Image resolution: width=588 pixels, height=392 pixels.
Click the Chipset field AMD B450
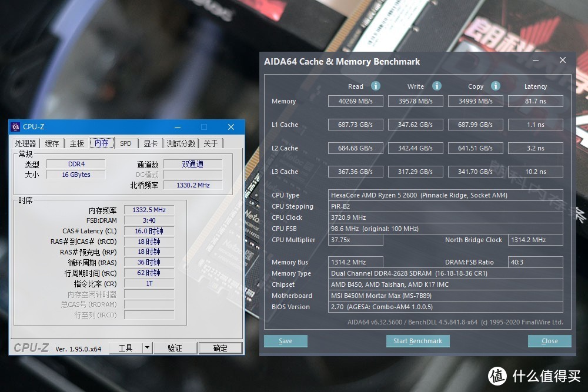(x=446, y=284)
